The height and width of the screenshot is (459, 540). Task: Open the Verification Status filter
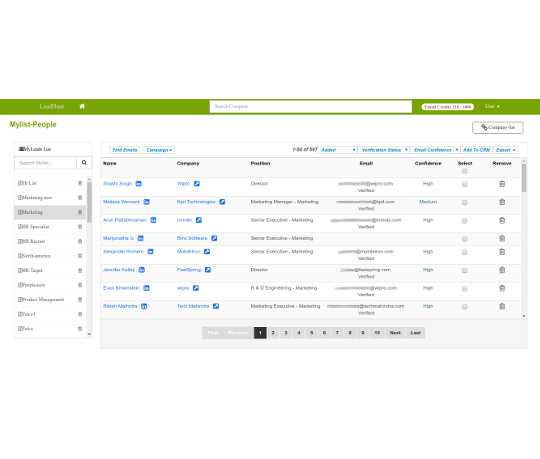click(x=384, y=150)
